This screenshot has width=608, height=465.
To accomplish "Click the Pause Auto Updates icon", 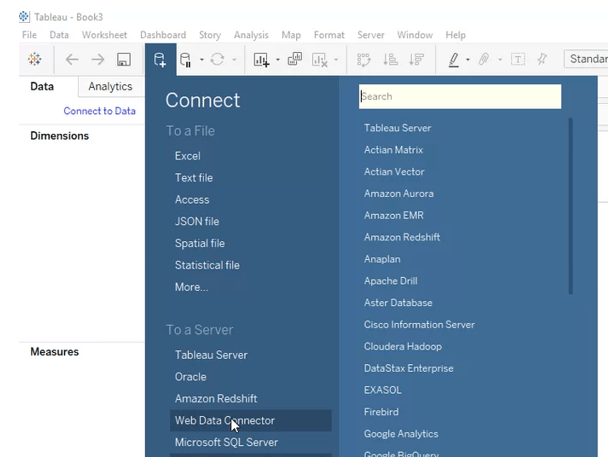I will 186,60.
